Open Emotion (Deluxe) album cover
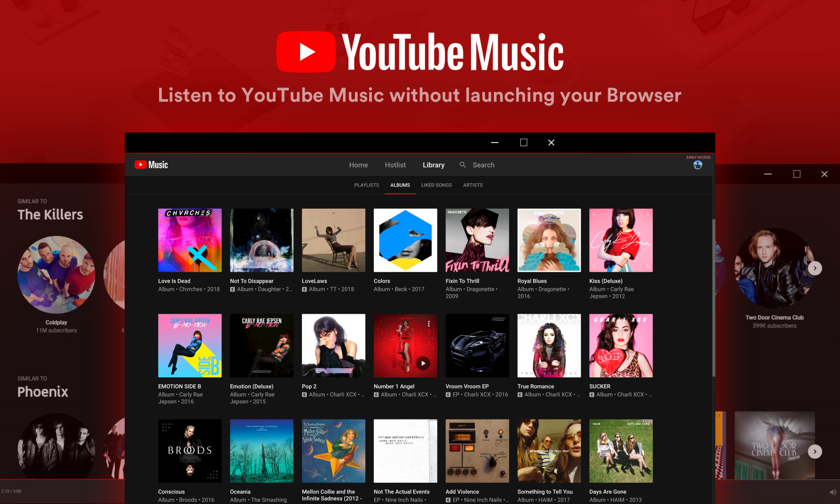The width and height of the screenshot is (840, 504). [x=262, y=346]
